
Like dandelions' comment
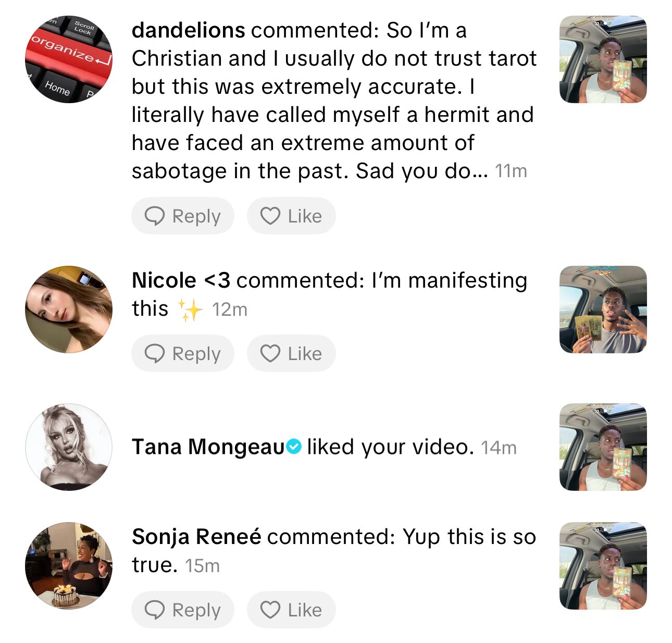point(291,216)
